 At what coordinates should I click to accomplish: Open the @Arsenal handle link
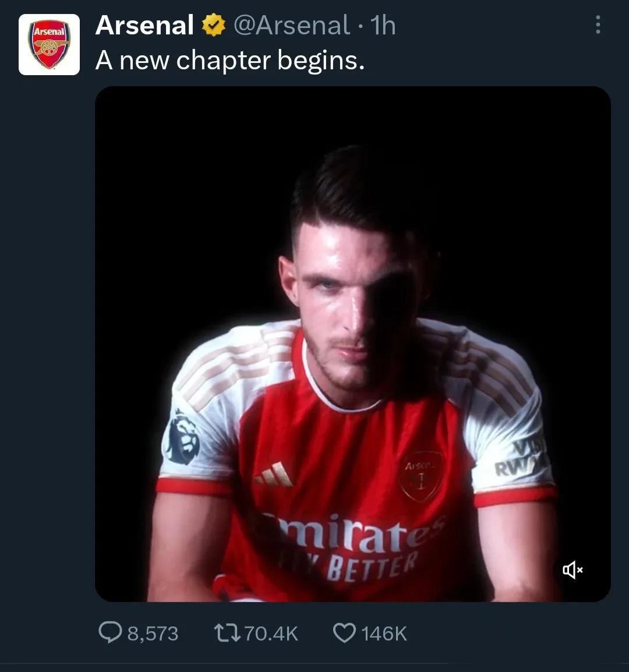(x=292, y=25)
